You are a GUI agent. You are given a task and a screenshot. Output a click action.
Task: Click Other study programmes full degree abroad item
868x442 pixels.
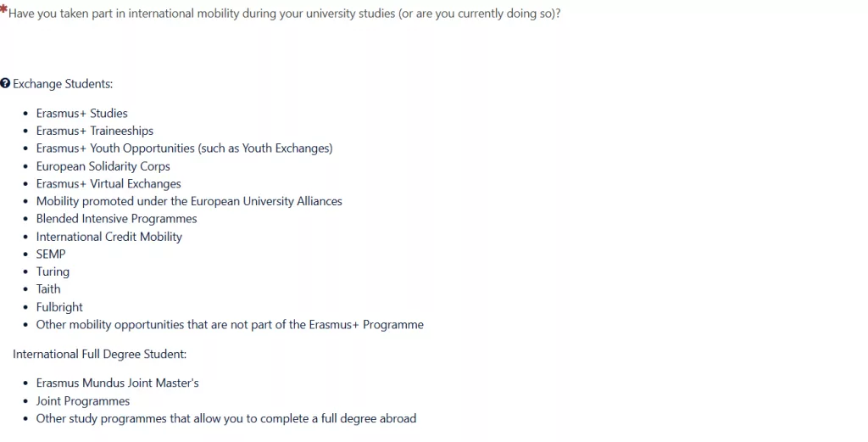click(x=226, y=419)
